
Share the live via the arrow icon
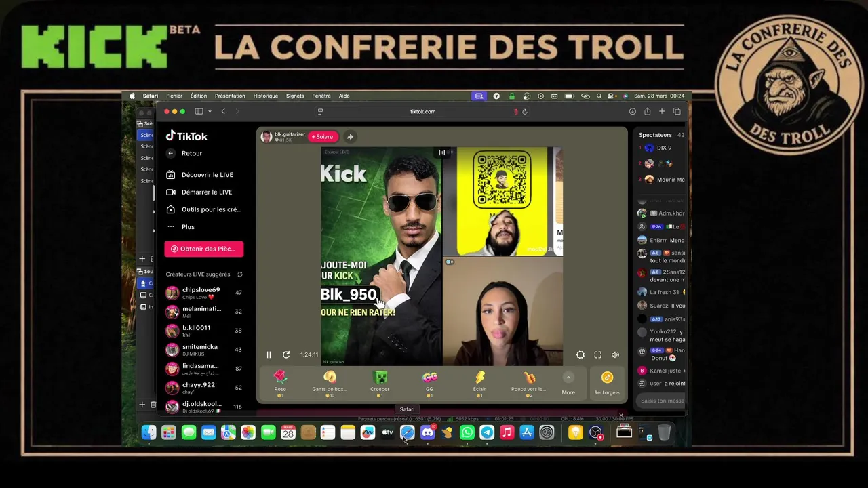(x=350, y=136)
